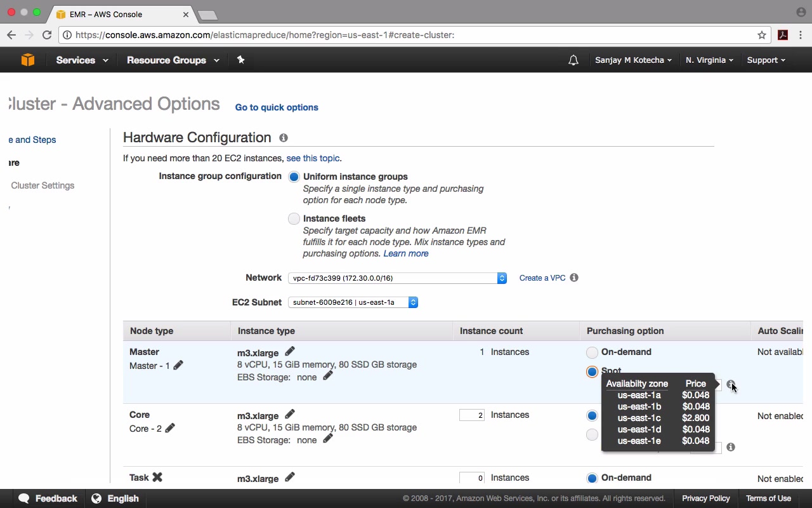
Task: Click the Core instance count field
Action: pos(472,415)
